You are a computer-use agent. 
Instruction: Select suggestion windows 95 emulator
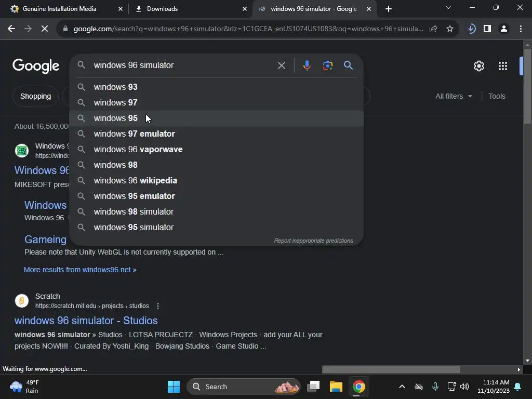click(x=217, y=196)
